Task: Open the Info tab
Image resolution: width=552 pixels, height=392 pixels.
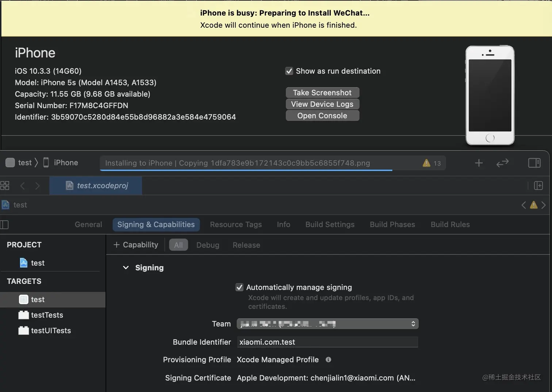Action: point(284,225)
